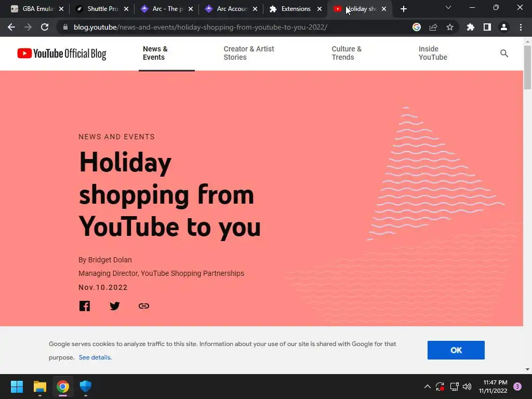Open the tab search chevron
The image size is (532, 399).
[448, 7]
